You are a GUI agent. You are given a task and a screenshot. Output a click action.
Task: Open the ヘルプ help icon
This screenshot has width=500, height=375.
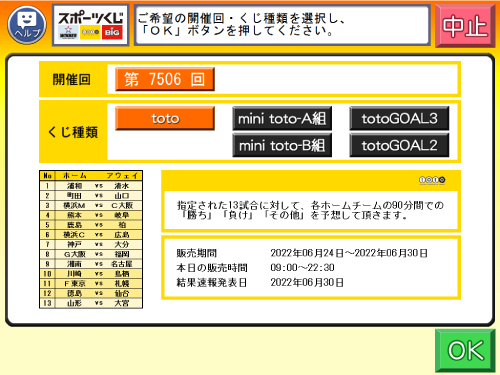[27, 25]
